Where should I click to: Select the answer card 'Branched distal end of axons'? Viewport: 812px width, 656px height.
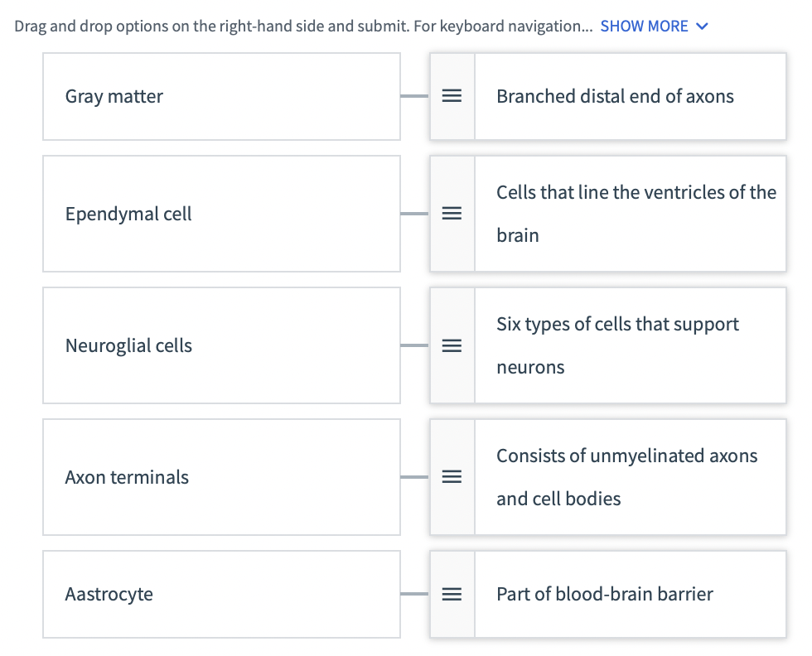pyautogui.click(x=631, y=96)
